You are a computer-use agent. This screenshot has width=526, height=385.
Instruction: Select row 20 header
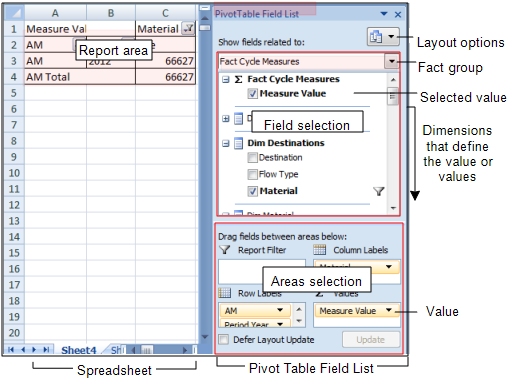(14, 333)
